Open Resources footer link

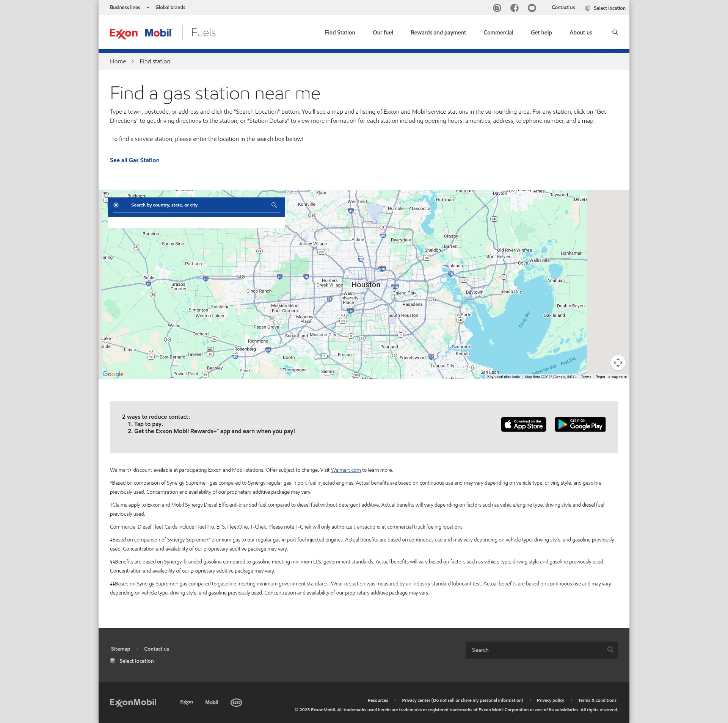coord(378,700)
